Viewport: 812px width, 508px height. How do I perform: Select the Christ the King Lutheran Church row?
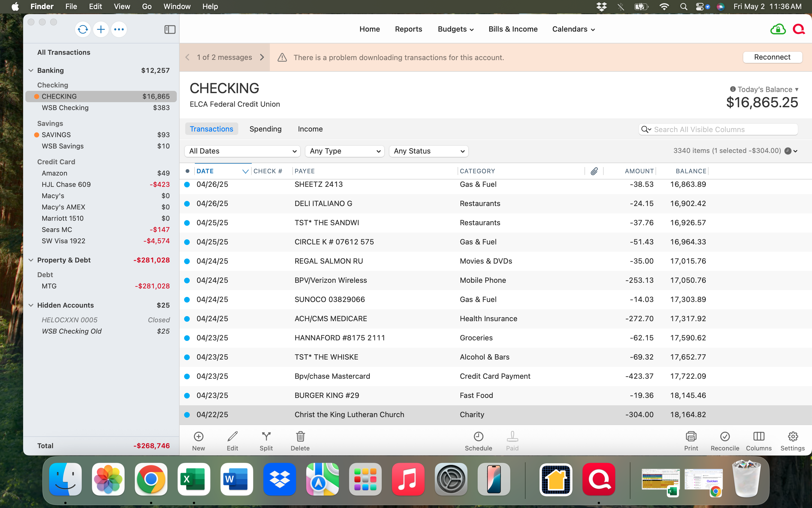click(x=496, y=415)
